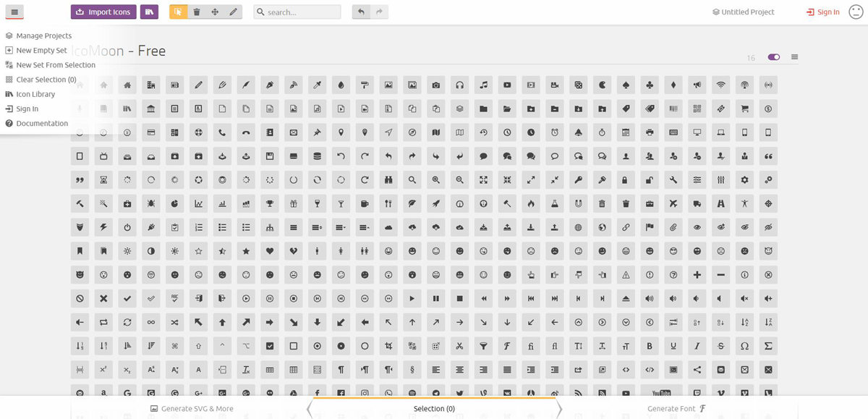Pick the bug icon
868x419 pixels.
(x=151, y=203)
